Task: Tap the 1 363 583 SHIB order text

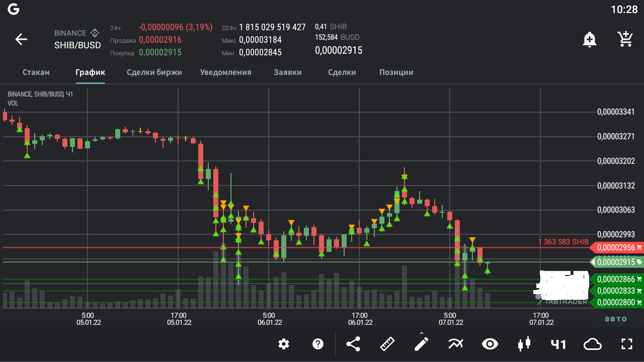Action: tap(563, 242)
